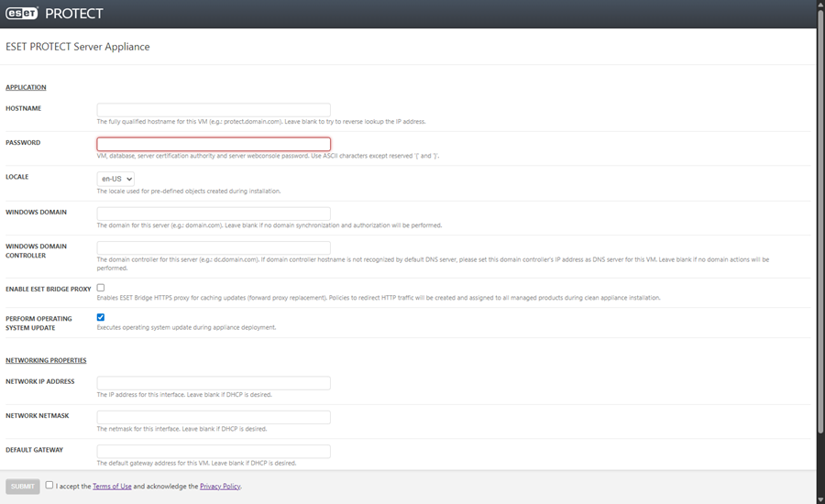The height and width of the screenshot is (504, 825).
Task: Select the Windows Domain input box
Action: click(214, 214)
